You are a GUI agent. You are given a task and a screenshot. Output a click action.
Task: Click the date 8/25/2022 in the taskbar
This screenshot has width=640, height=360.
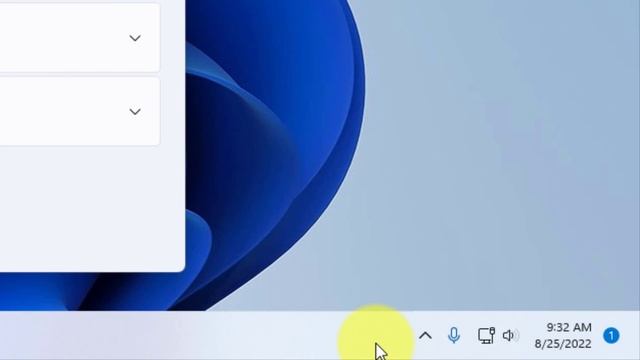tap(563, 344)
